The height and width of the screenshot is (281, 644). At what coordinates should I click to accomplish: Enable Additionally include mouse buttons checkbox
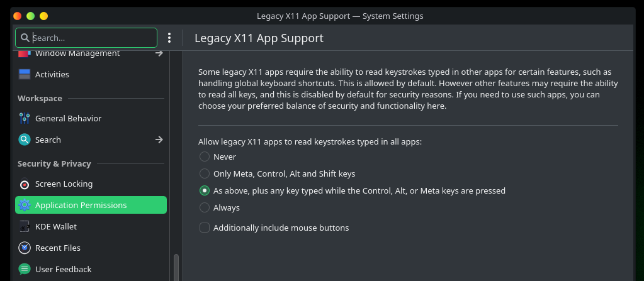(x=205, y=228)
